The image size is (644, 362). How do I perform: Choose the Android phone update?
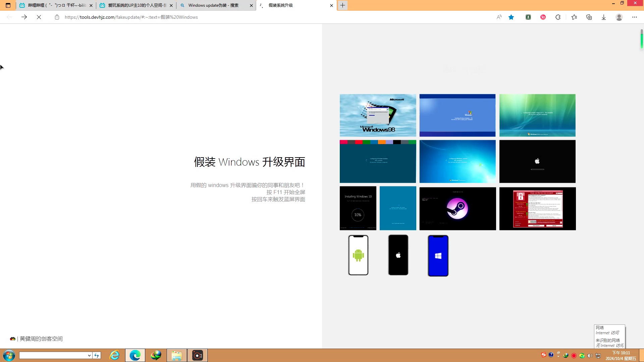(x=358, y=255)
